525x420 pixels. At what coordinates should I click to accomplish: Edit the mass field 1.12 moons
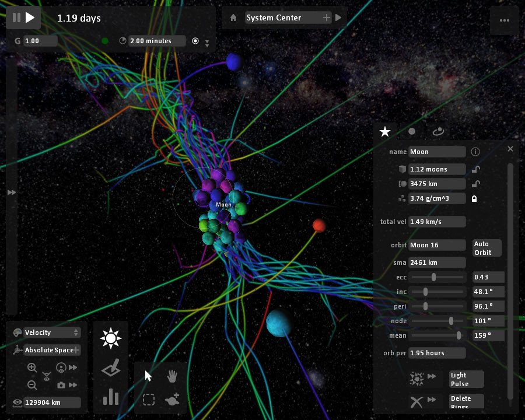(x=437, y=169)
